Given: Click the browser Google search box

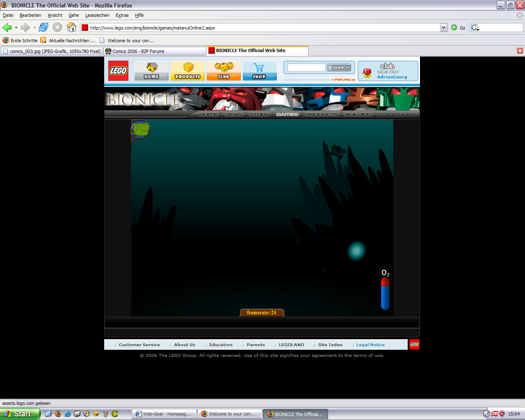Looking at the screenshot, I should tap(501, 27).
